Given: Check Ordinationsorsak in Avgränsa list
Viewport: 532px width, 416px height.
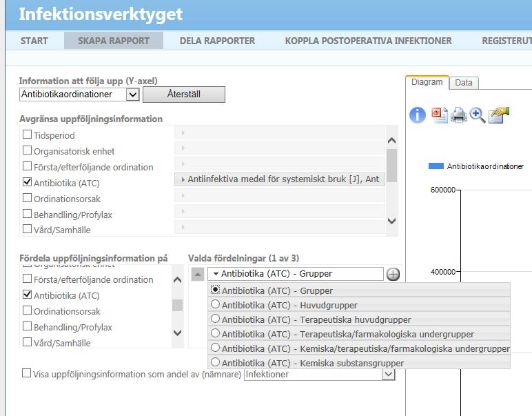Looking at the screenshot, I should tap(27, 197).
